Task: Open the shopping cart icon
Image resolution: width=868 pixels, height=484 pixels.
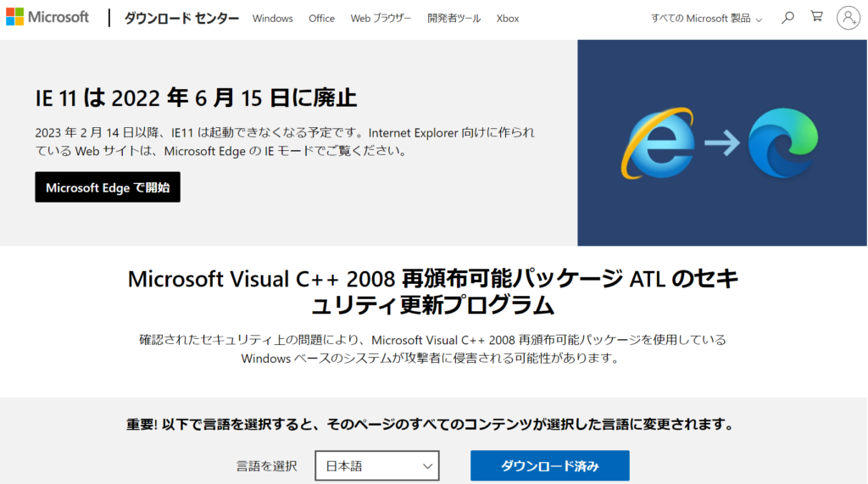Action: tap(816, 17)
